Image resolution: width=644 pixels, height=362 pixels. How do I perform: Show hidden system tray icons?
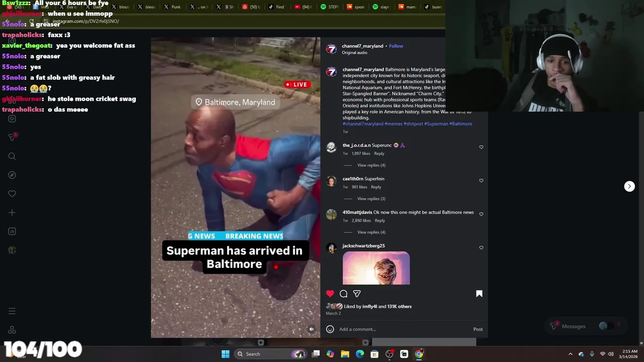pyautogui.click(x=570, y=354)
